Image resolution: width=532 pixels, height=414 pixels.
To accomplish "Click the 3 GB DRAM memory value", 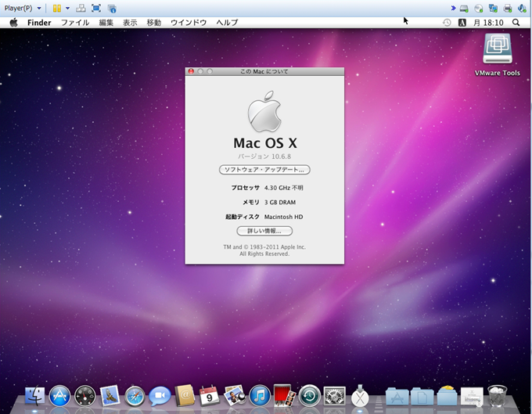I will [280, 202].
